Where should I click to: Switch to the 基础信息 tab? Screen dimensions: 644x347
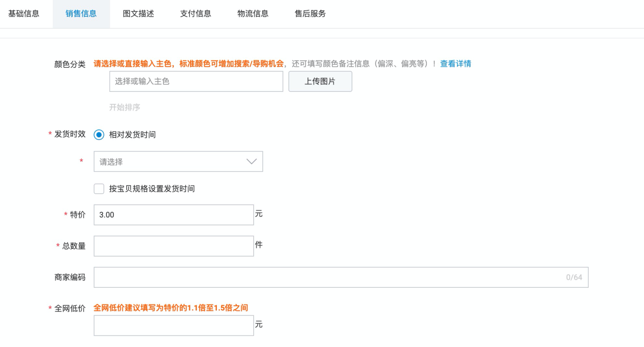click(x=24, y=14)
